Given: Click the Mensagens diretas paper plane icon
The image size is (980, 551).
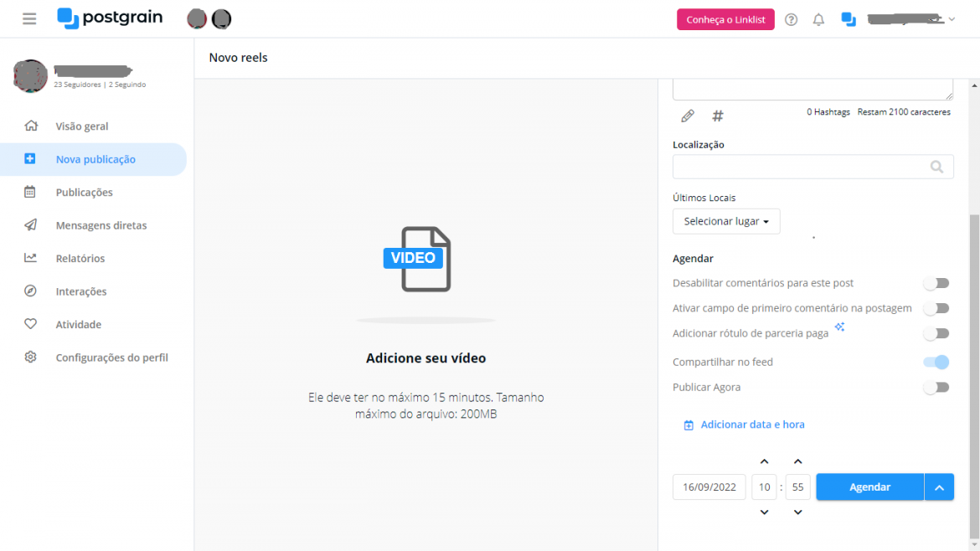Looking at the screenshot, I should (x=30, y=225).
